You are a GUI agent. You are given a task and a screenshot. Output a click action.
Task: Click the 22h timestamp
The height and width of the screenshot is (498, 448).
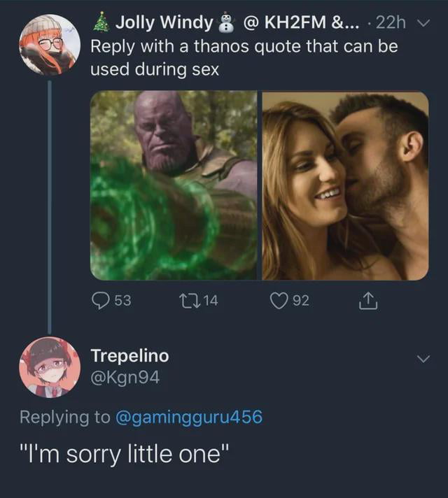tap(391, 23)
